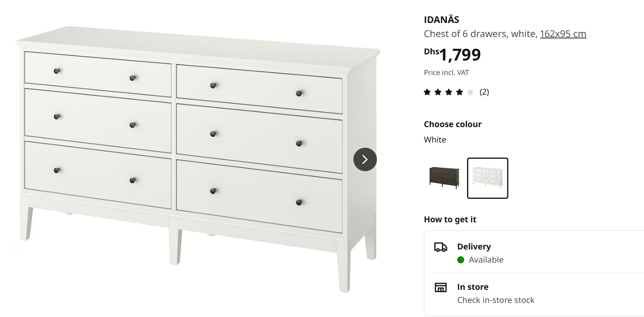This screenshot has height=317, width=644.
Task: Click Check in-store stock text
Action: coord(496,300)
